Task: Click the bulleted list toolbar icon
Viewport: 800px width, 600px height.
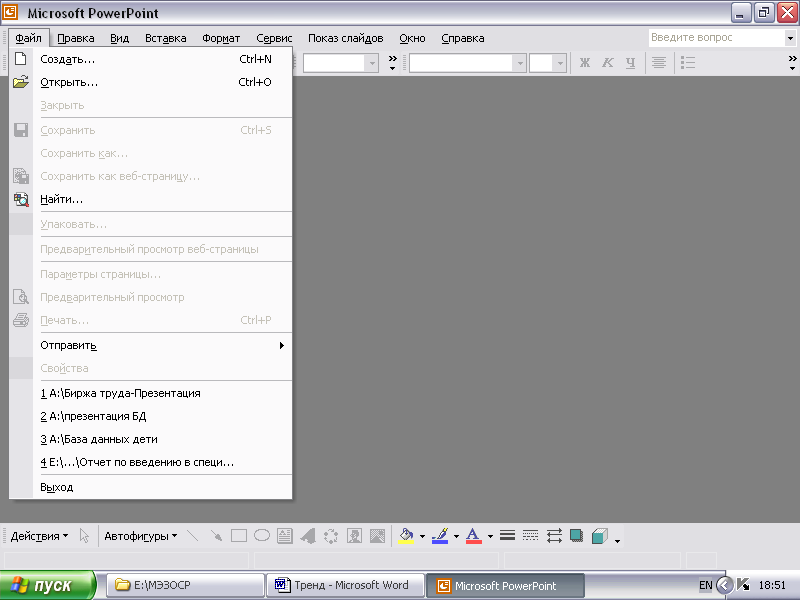Action: [x=688, y=62]
